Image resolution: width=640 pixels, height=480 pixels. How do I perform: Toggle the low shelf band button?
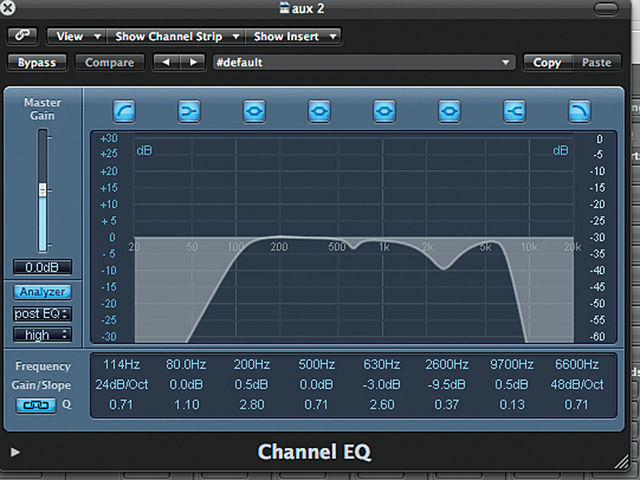tap(189, 111)
